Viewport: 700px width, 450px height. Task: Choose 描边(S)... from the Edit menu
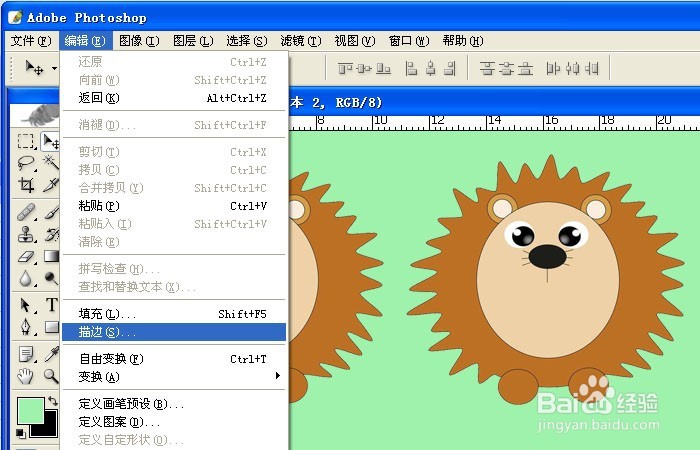click(x=174, y=332)
